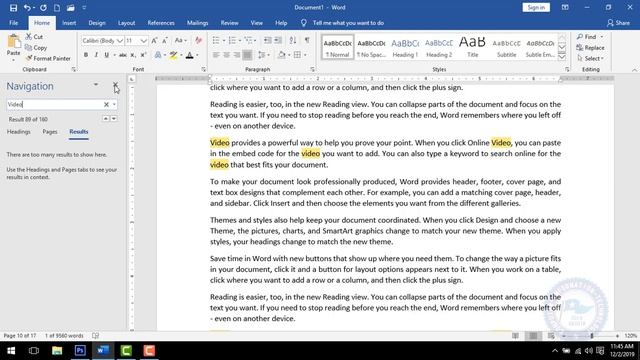This screenshot has width=640, height=360.
Task: Click the Share button
Action: coord(618,23)
